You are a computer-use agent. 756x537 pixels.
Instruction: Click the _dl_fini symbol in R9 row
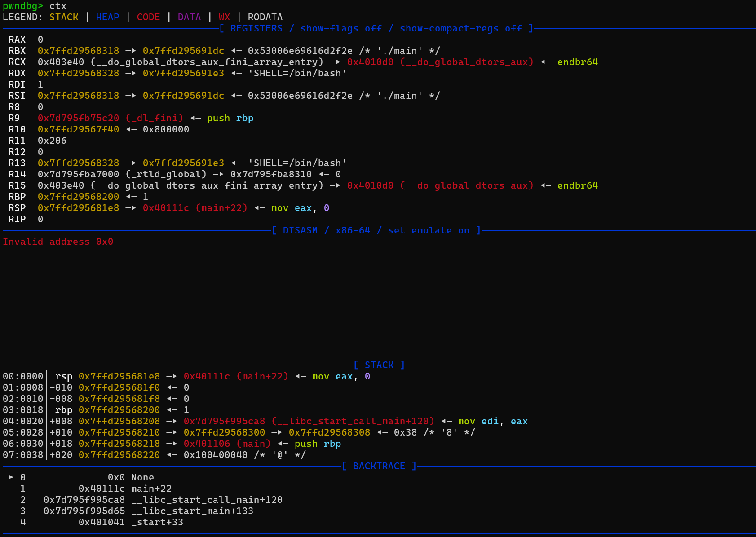coord(155,118)
